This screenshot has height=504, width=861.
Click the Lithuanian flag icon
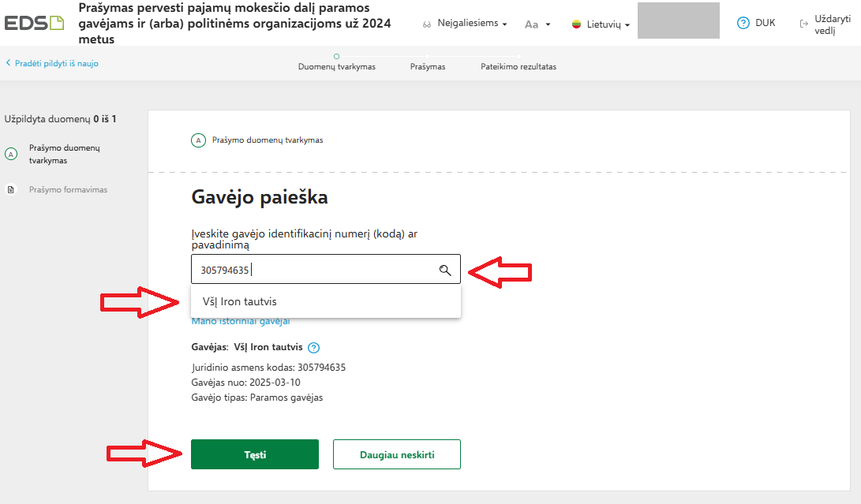[x=577, y=24]
